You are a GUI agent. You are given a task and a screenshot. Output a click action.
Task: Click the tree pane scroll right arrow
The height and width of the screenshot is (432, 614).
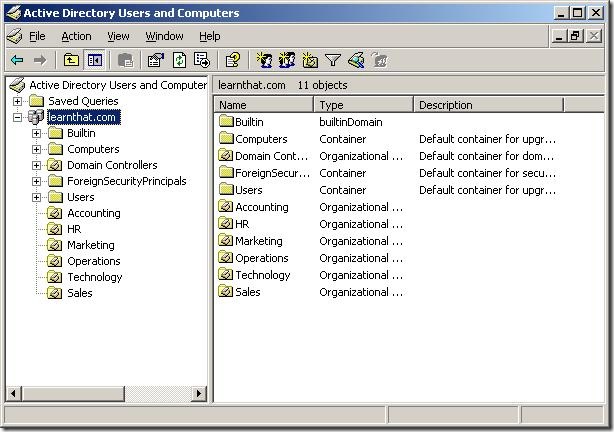(199, 393)
